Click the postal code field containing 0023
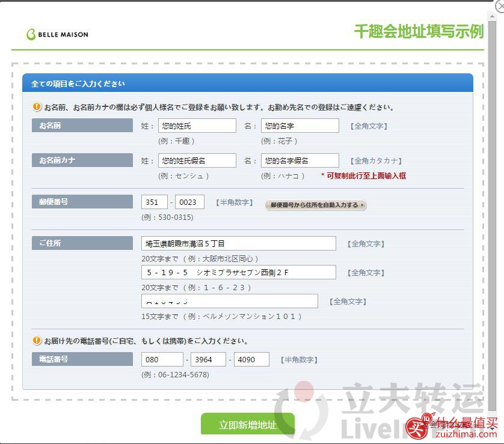This screenshot has width=504, height=444. point(189,202)
